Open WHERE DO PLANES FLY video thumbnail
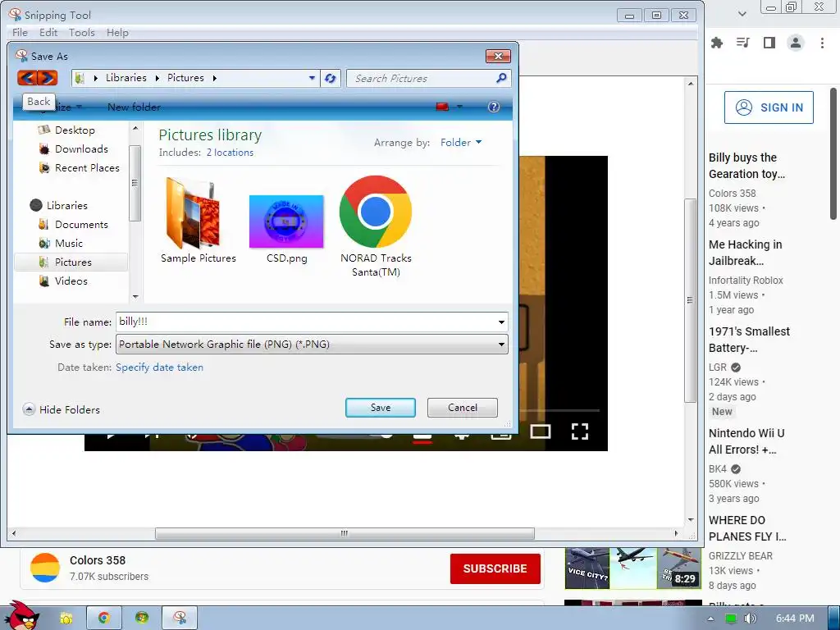This screenshot has width=840, height=630. pos(632,568)
